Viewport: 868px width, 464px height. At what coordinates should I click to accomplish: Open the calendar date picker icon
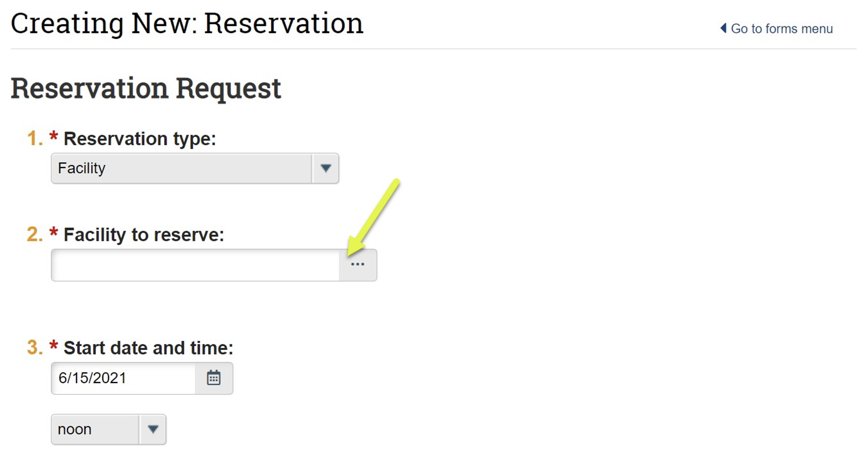pos(214,378)
